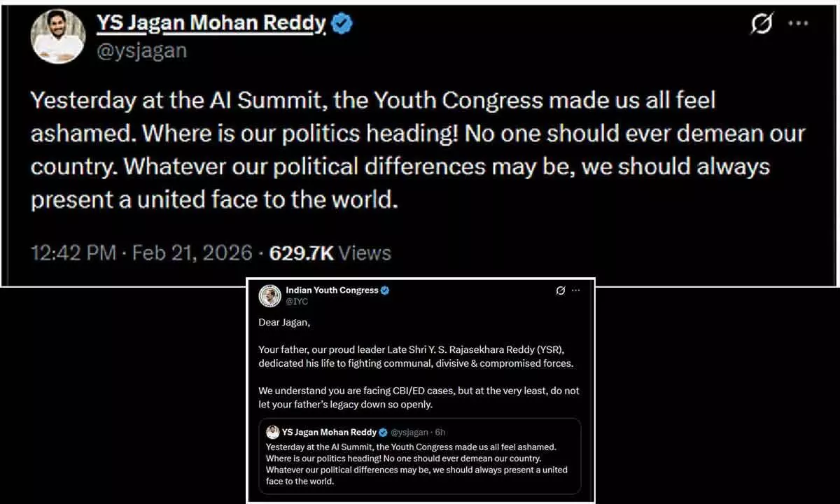Viewport: 840px width, 504px height.
Task: Click the 6h timestamp in the quoted tweet
Action: (440, 433)
